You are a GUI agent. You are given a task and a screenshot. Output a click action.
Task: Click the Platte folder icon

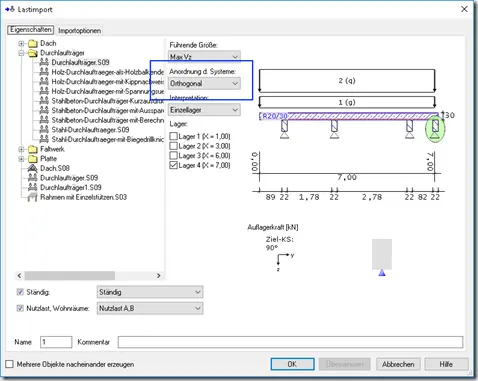click(33, 159)
